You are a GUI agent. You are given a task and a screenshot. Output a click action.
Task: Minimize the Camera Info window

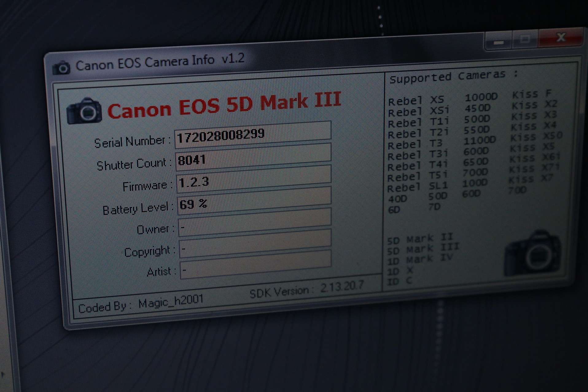point(498,42)
